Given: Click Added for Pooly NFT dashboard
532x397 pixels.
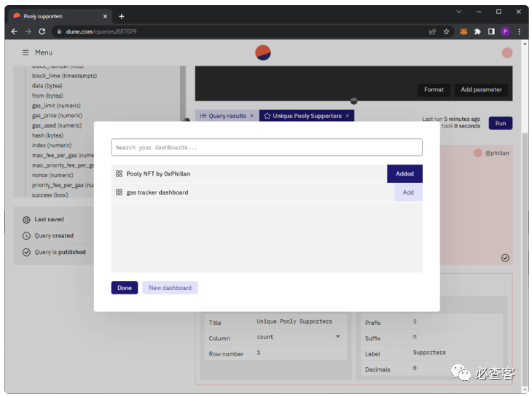Looking at the screenshot, I should 404,174.
